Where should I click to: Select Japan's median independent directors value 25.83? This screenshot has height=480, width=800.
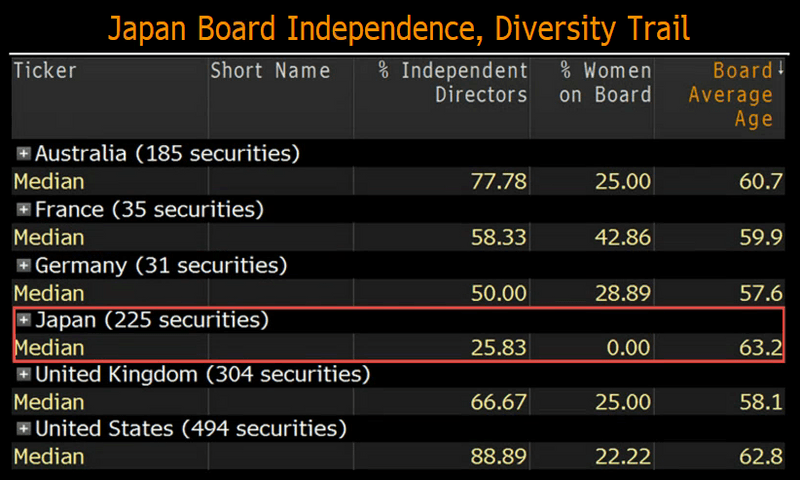(499, 348)
